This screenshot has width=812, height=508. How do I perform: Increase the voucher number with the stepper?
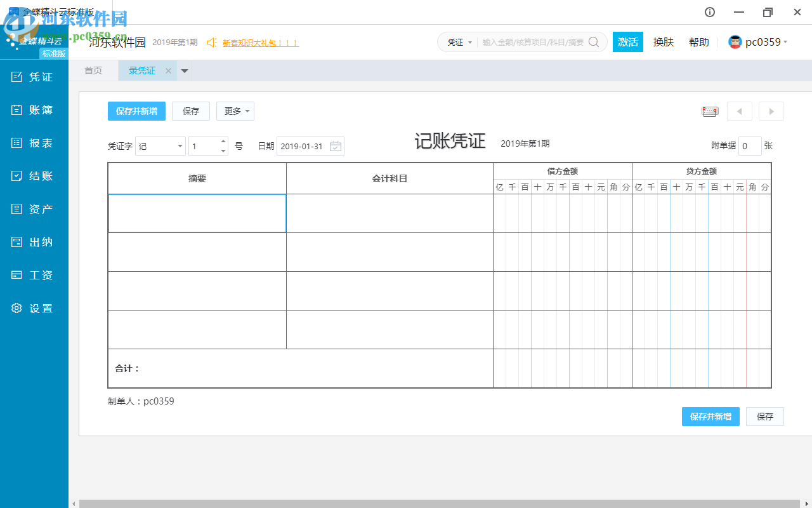point(223,142)
